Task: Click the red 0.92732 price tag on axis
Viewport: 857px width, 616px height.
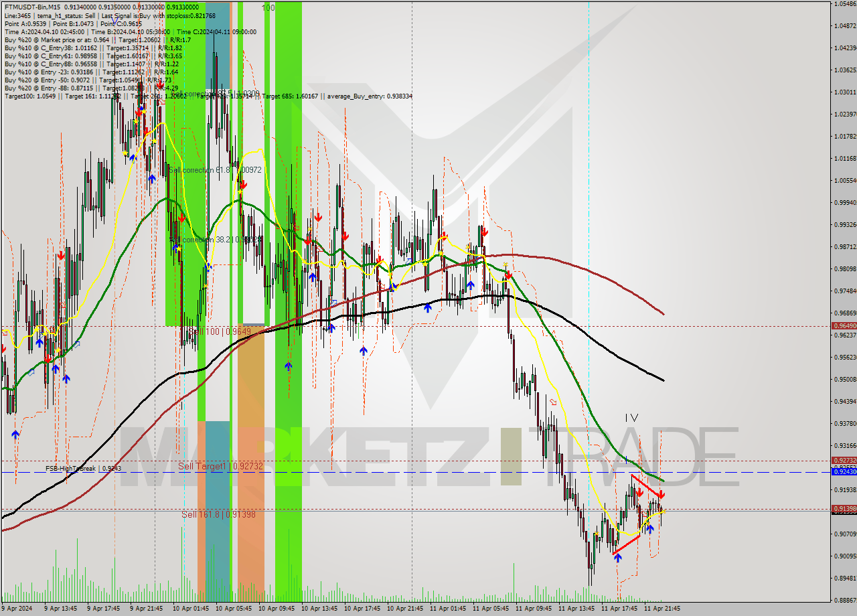Action: pos(844,461)
